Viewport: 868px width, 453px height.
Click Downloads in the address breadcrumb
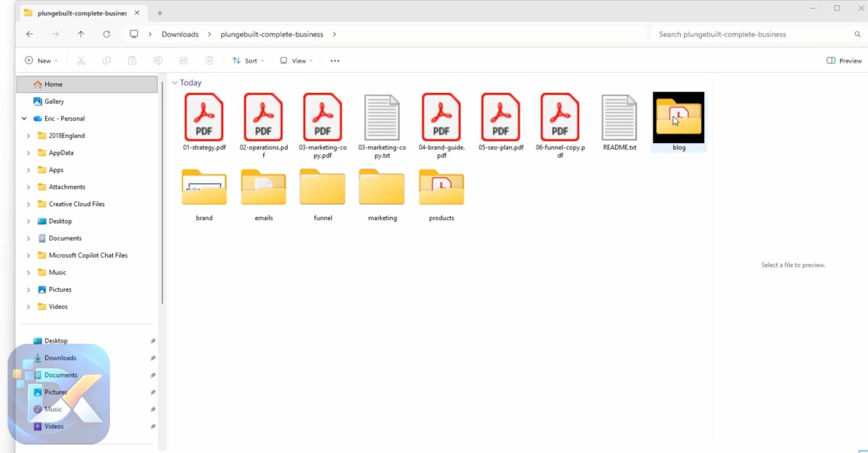click(180, 34)
